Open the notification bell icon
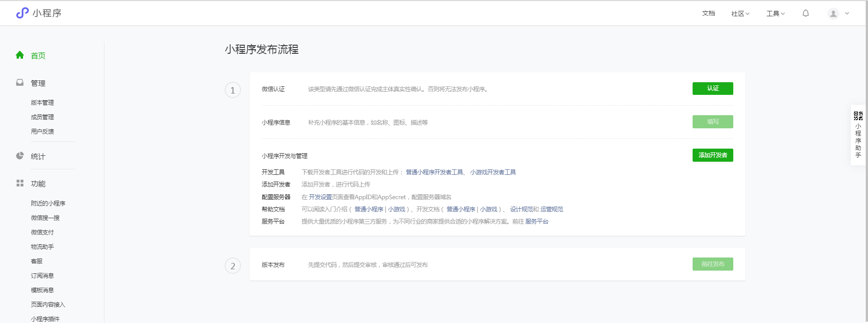868x323 pixels. click(806, 13)
